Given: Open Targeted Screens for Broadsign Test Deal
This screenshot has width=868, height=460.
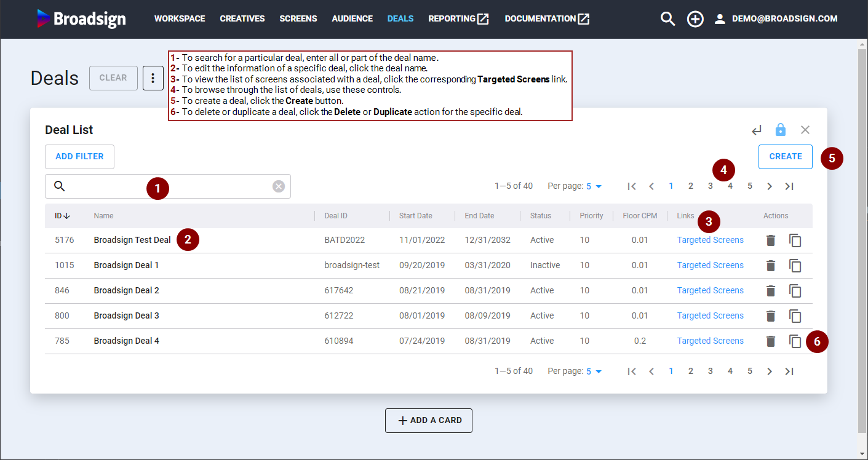Looking at the screenshot, I should (711, 240).
